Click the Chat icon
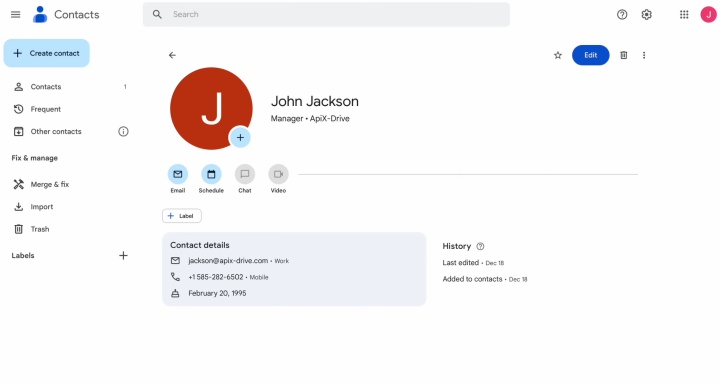 point(245,174)
